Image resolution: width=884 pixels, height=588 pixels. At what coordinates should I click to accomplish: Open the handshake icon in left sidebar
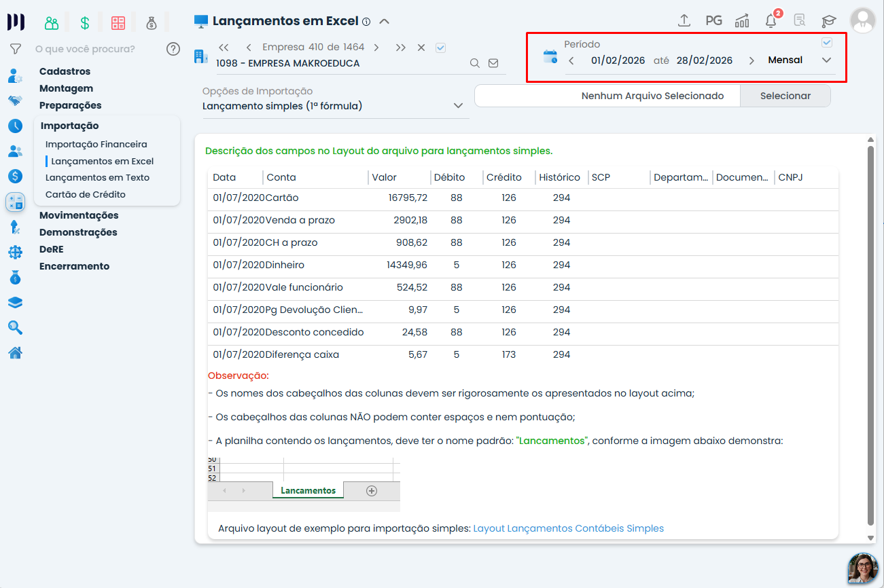(x=15, y=100)
